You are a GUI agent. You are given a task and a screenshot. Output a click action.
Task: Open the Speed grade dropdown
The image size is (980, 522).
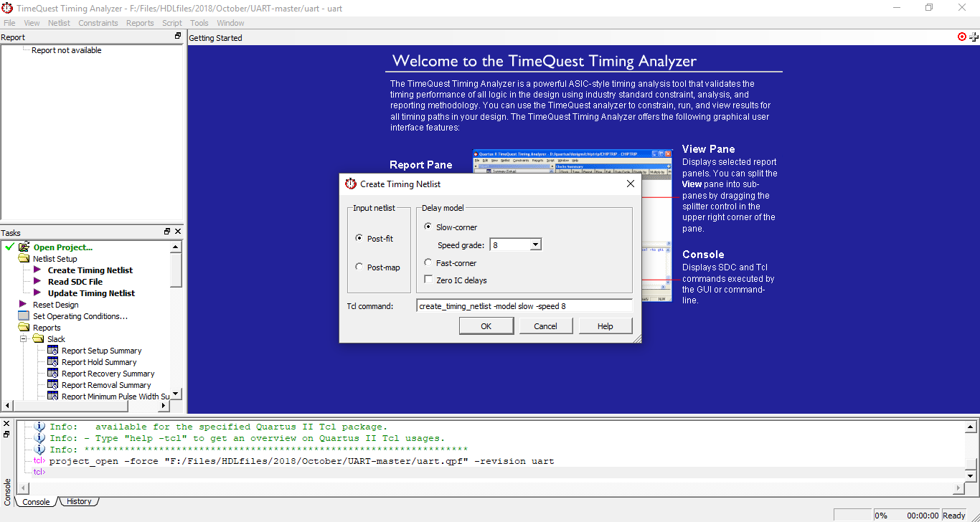pos(535,245)
